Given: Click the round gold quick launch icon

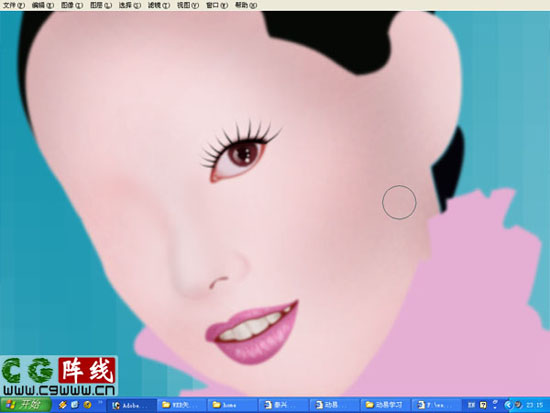Looking at the screenshot, I should (x=87, y=405).
